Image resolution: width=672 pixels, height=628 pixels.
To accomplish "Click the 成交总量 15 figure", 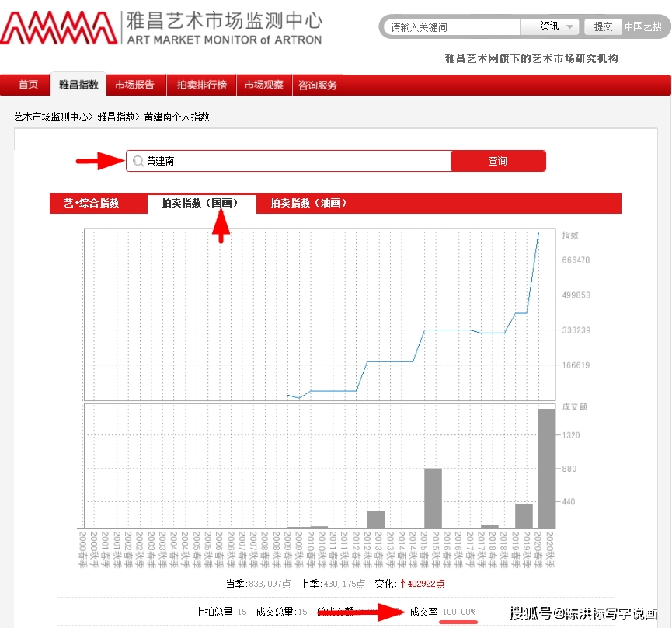I will pos(281,612).
